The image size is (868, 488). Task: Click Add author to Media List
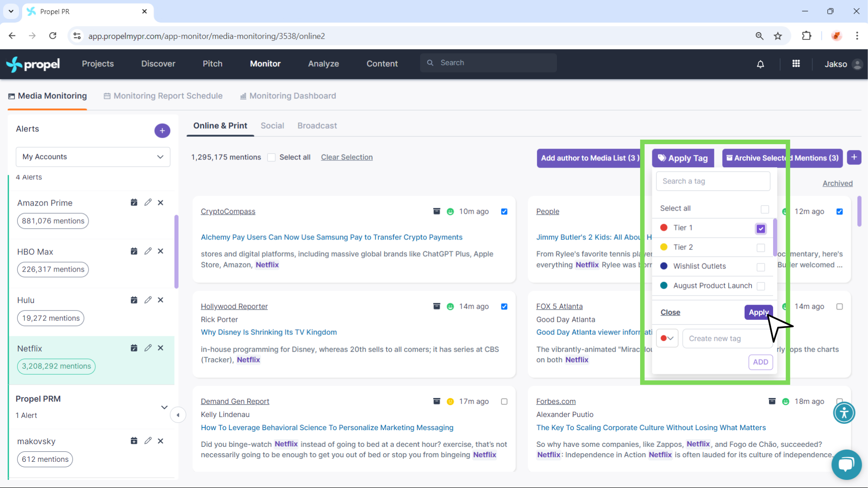[590, 158]
